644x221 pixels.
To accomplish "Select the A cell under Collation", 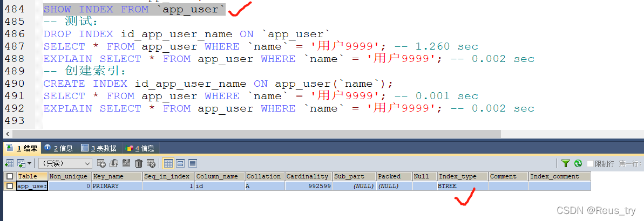I will 265,186.
